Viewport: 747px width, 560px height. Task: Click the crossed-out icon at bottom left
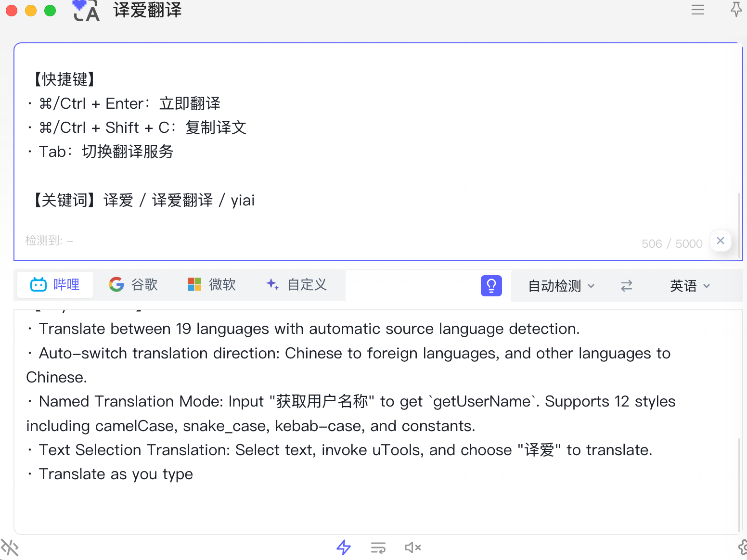[9, 547]
